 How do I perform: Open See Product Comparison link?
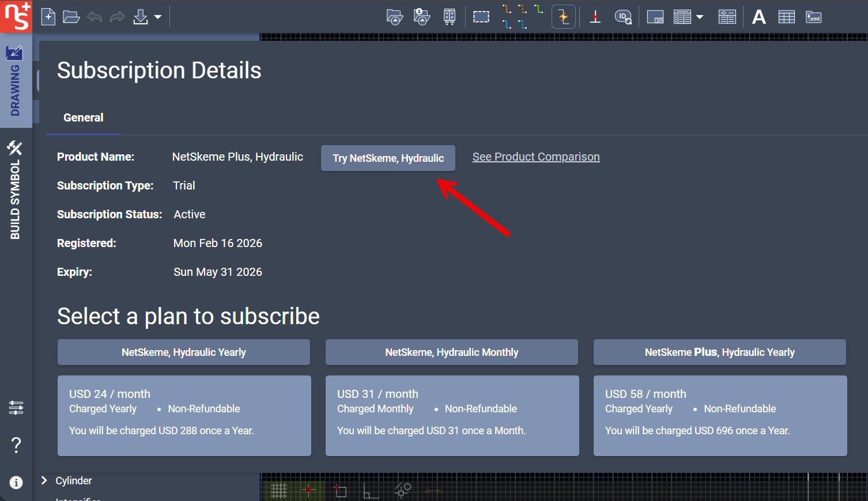pos(536,157)
